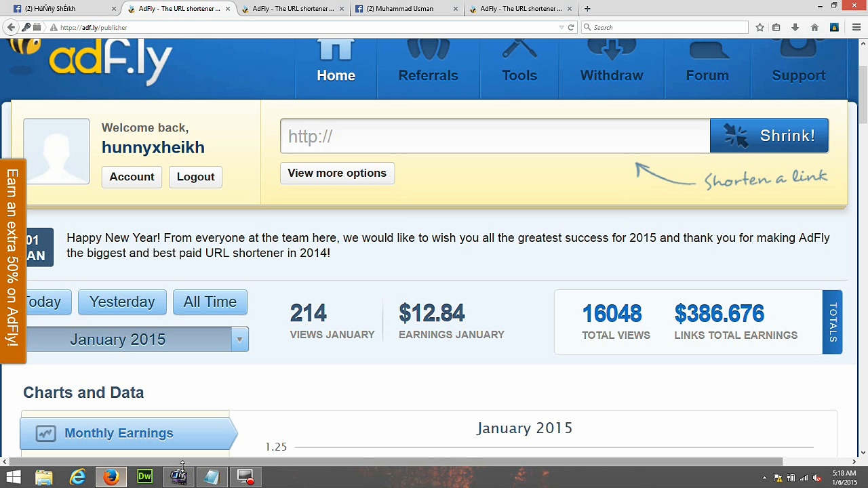This screenshot has height=488, width=868.
Task: Click the username hunnyxheikh
Action: pyautogui.click(x=153, y=147)
